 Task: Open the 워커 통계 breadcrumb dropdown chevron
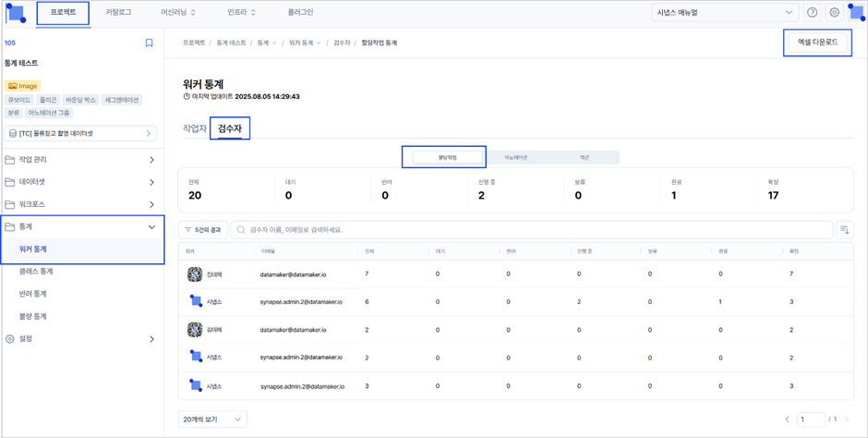click(x=319, y=43)
